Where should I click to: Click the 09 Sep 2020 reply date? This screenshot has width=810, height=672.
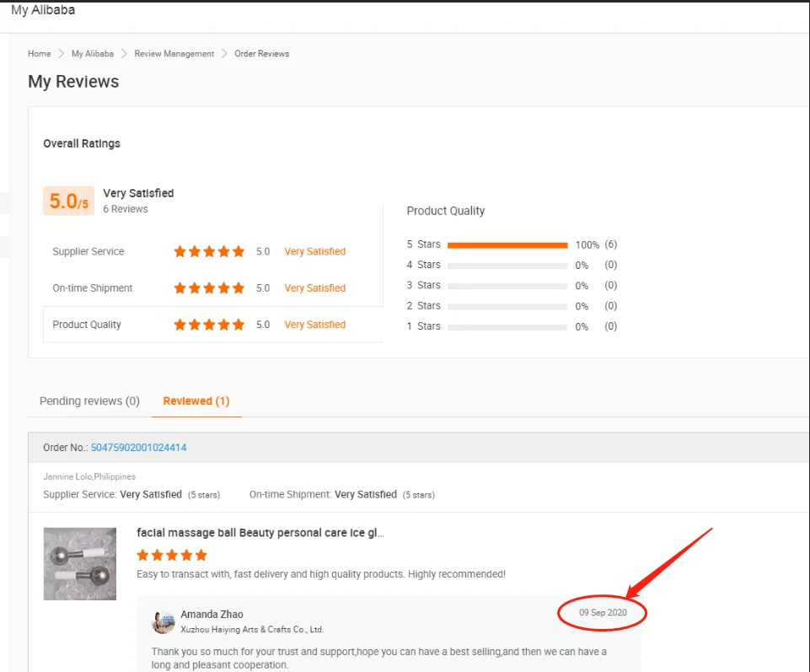(x=603, y=613)
